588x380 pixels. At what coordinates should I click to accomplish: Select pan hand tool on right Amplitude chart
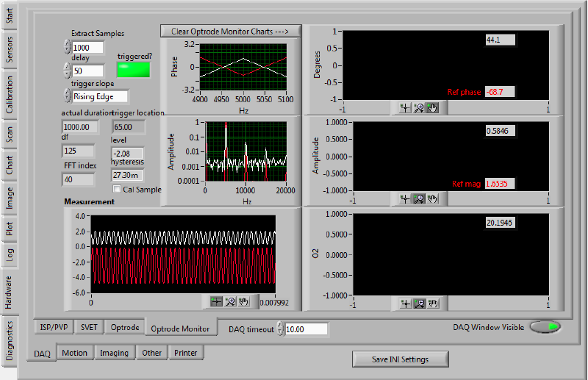[x=432, y=198]
